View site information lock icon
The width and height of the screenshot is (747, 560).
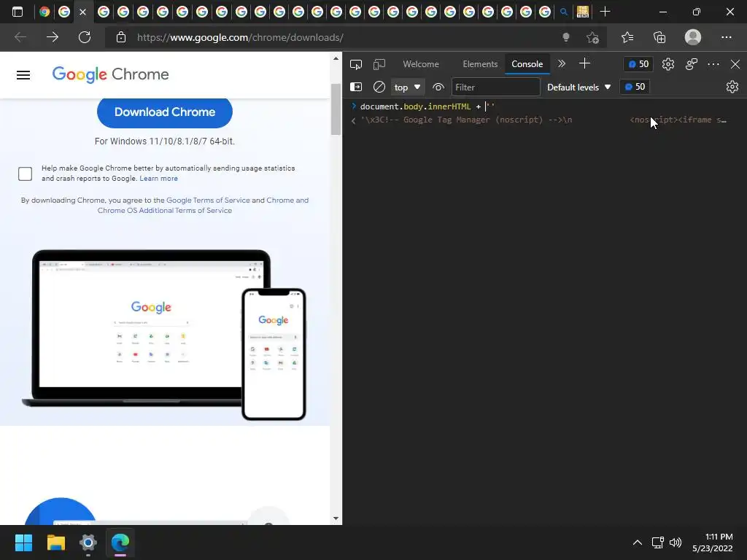(x=121, y=37)
